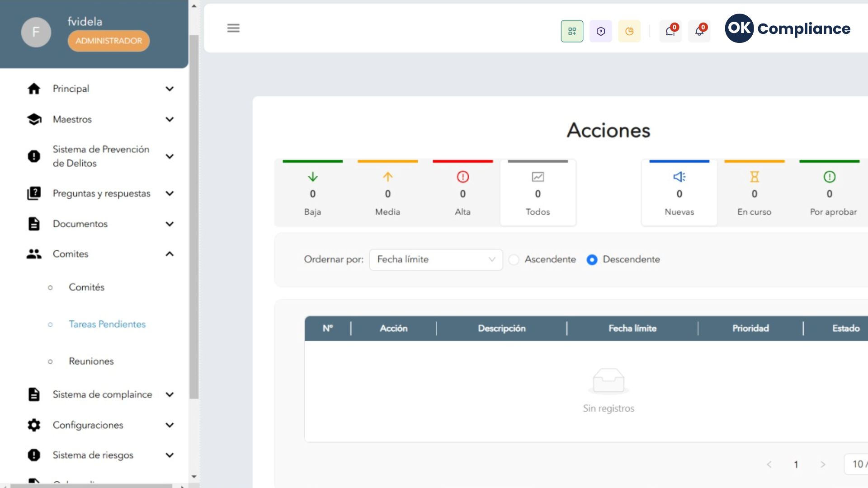Image resolution: width=868 pixels, height=488 pixels.
Task: Expand Preguntas y respuestas chevron
Action: (x=170, y=193)
